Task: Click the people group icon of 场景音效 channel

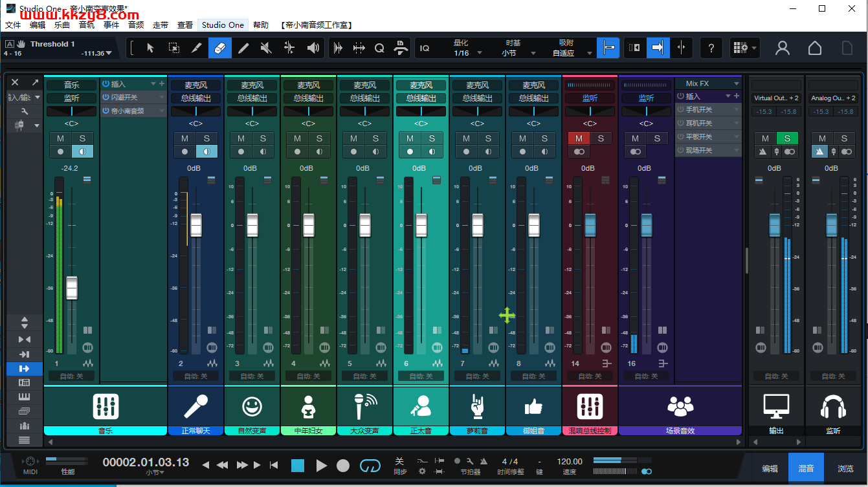Action: [x=680, y=406]
